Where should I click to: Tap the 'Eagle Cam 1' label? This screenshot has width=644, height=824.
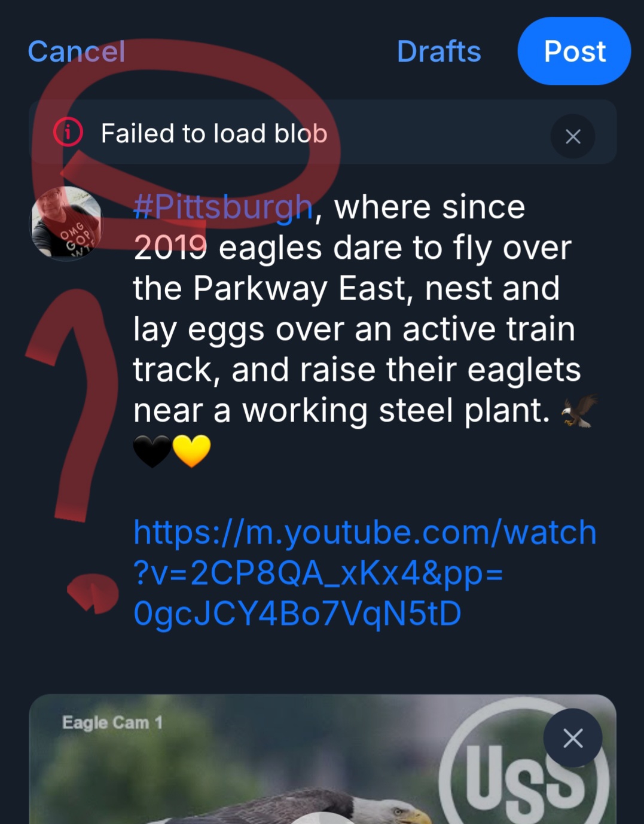(112, 723)
